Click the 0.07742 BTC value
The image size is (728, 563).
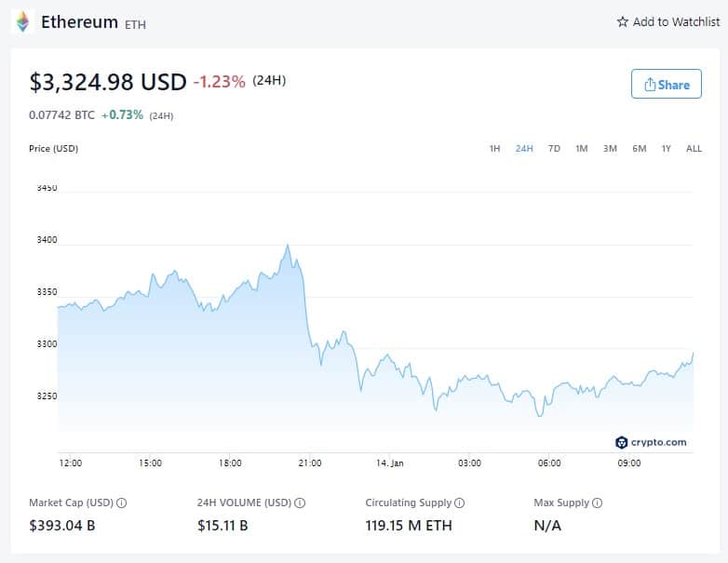[x=61, y=115]
